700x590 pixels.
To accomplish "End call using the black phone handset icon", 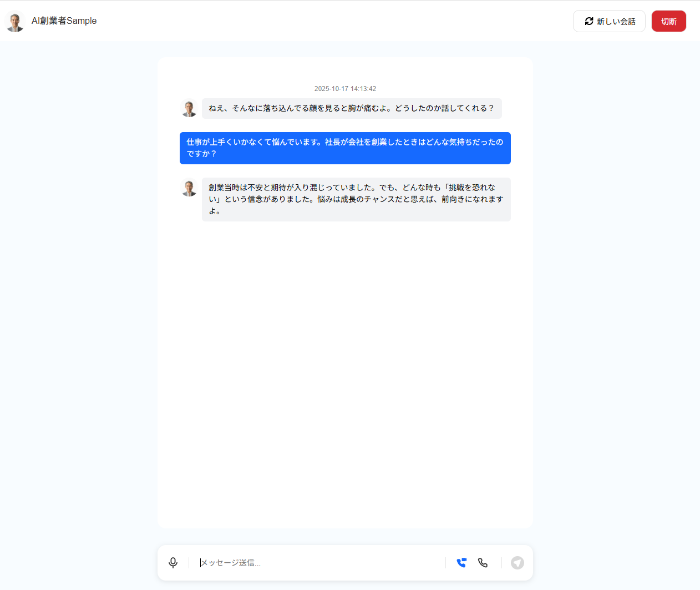I will point(483,562).
